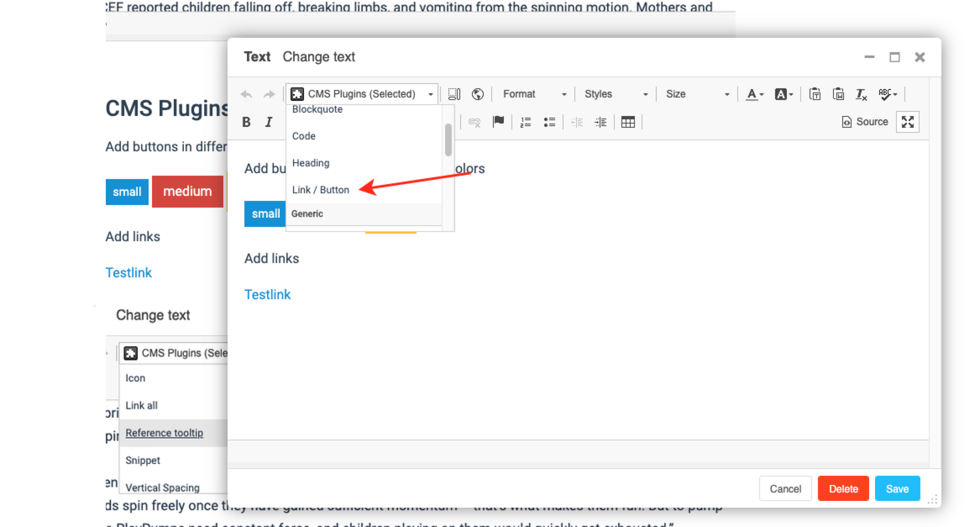Choose Link / Button from plugin list
The width and height of the screenshot is (980, 527).
point(320,190)
